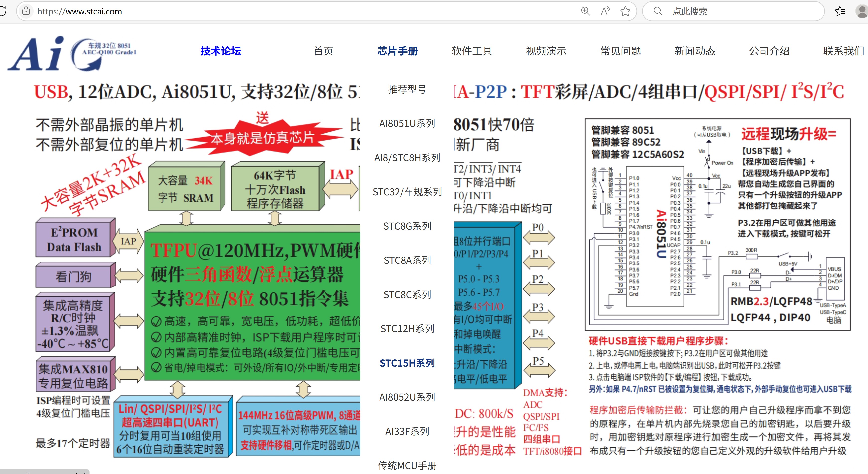Screen dimensions: 868x474
Task: Select AI8/STC8H系列 menu entry
Action: [407, 158]
